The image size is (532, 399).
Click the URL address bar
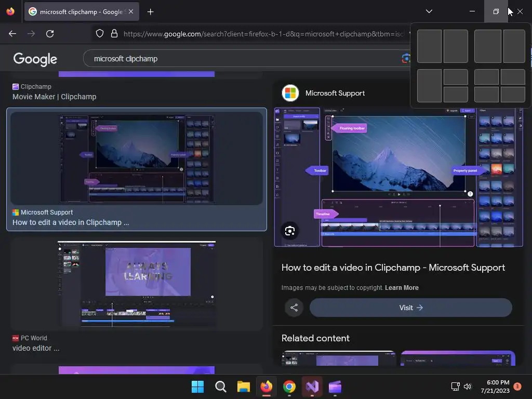pyautogui.click(x=263, y=34)
